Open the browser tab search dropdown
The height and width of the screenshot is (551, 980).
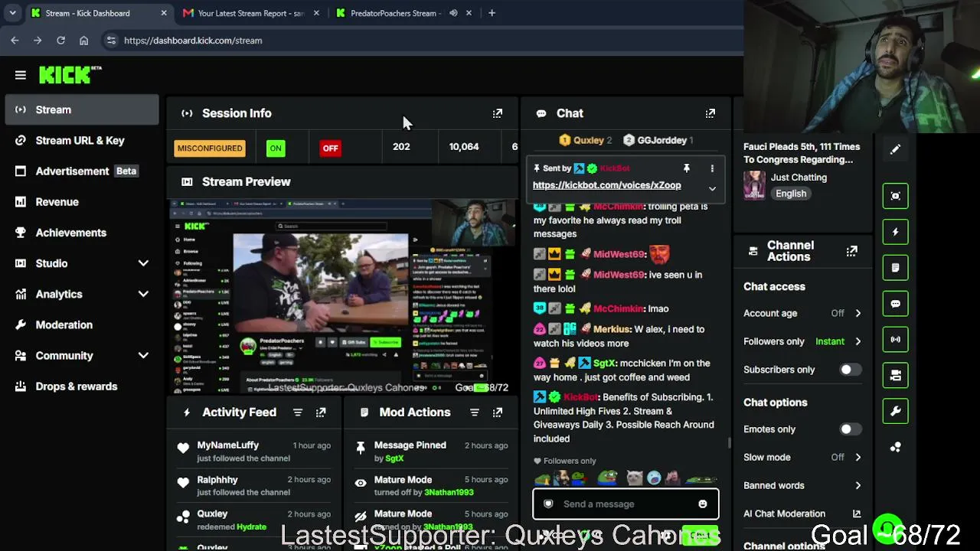click(12, 13)
